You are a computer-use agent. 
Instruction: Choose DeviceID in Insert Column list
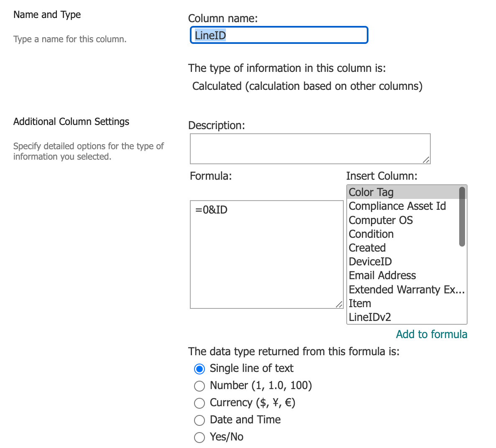(x=370, y=262)
